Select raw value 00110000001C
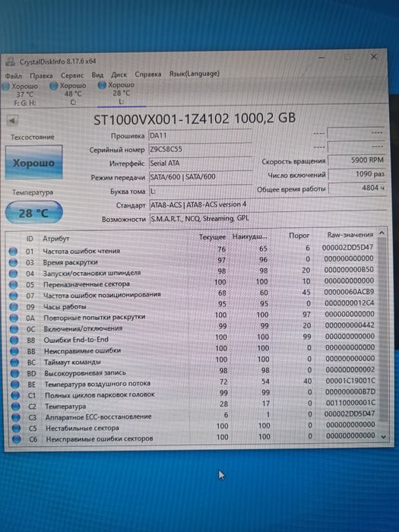 351,403
